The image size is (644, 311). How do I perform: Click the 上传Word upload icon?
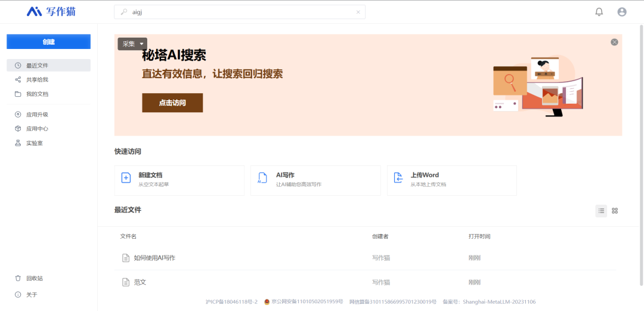coord(398,178)
